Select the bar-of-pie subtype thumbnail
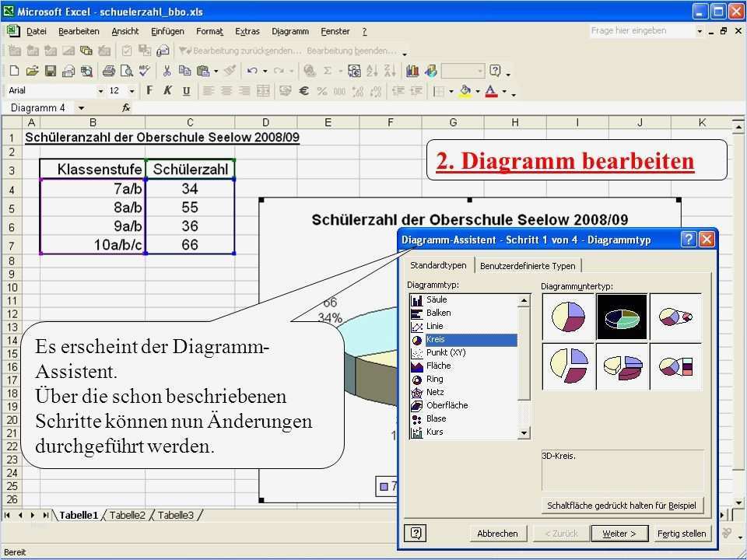The width and height of the screenshot is (747, 560). tap(675, 366)
